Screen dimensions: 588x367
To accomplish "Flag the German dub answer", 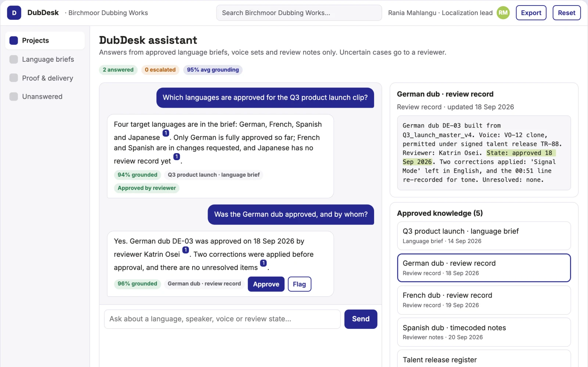I will click(299, 284).
